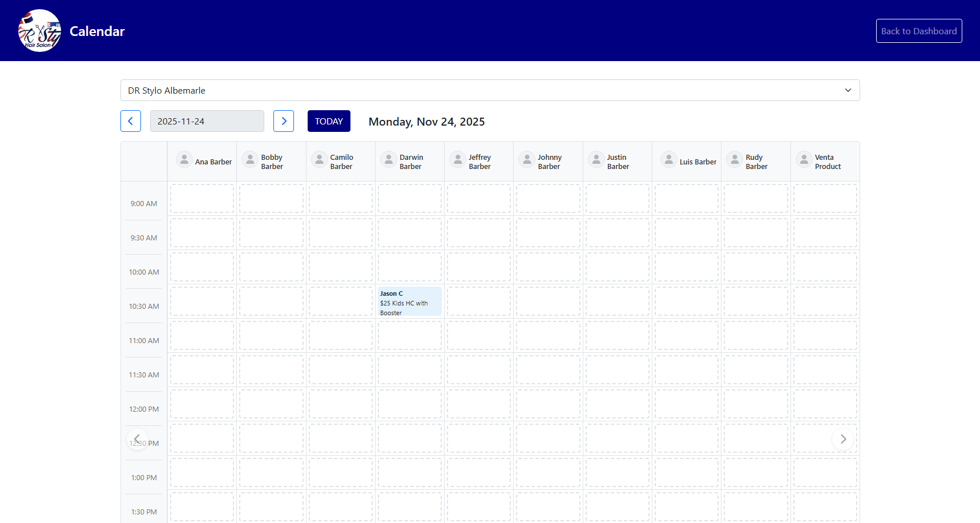The width and height of the screenshot is (980, 523).
Task: Click the Venta Product avatar icon
Action: click(804, 159)
